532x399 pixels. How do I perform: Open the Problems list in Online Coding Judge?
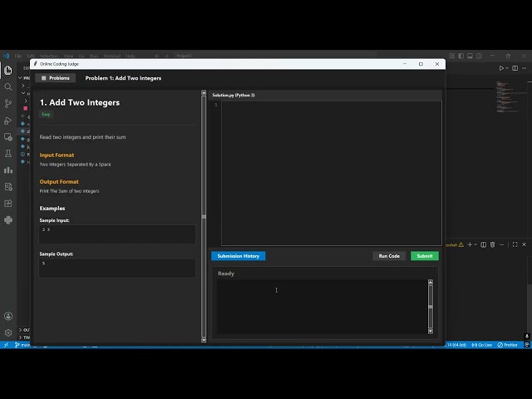(x=56, y=78)
